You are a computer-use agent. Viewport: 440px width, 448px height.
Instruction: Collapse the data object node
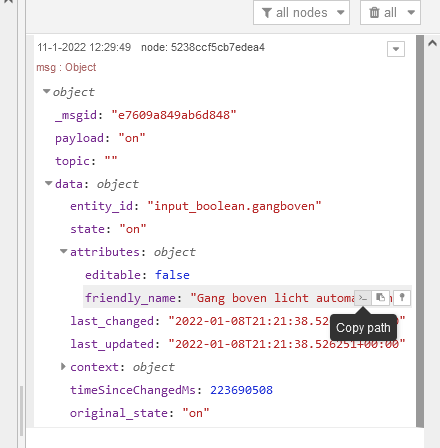click(x=49, y=183)
